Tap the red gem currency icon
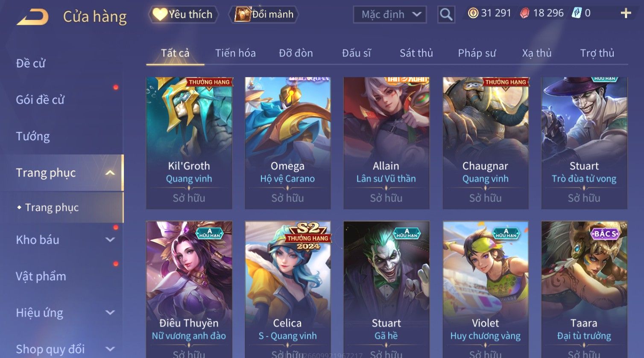Image resolution: width=644 pixels, height=358 pixels. (x=524, y=13)
